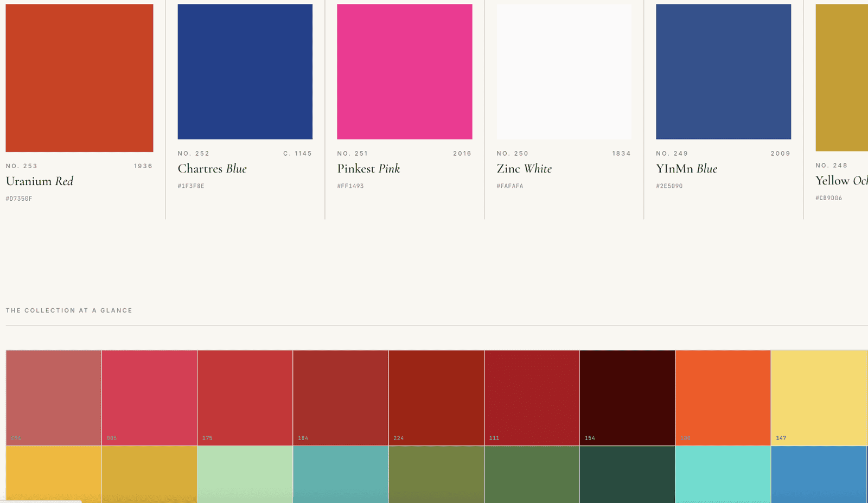This screenshot has width=868, height=503.
Task: Click grid swatch labeled 096
Action: (x=54, y=398)
